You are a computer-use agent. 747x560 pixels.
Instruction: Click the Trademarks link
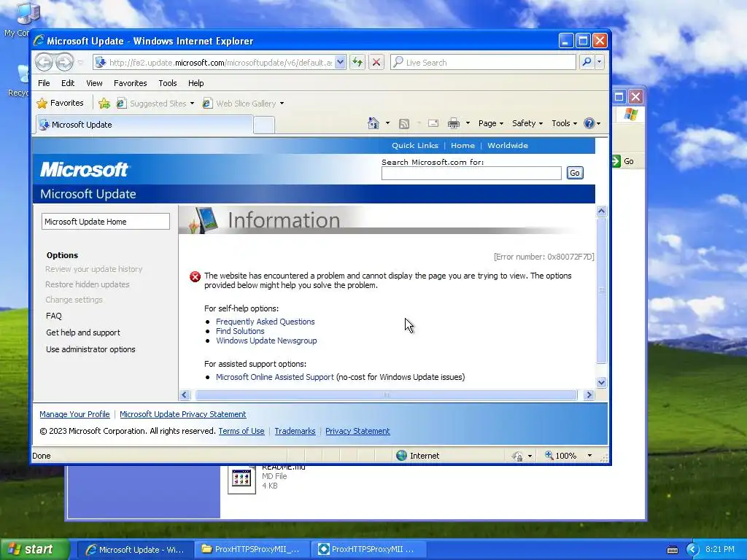[x=295, y=431]
